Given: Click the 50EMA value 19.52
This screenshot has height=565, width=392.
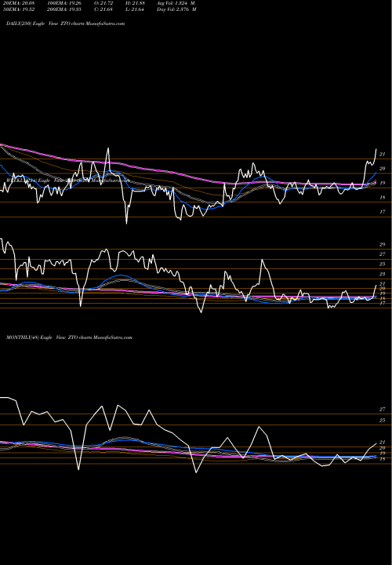Looking at the screenshot, I should point(17,9).
